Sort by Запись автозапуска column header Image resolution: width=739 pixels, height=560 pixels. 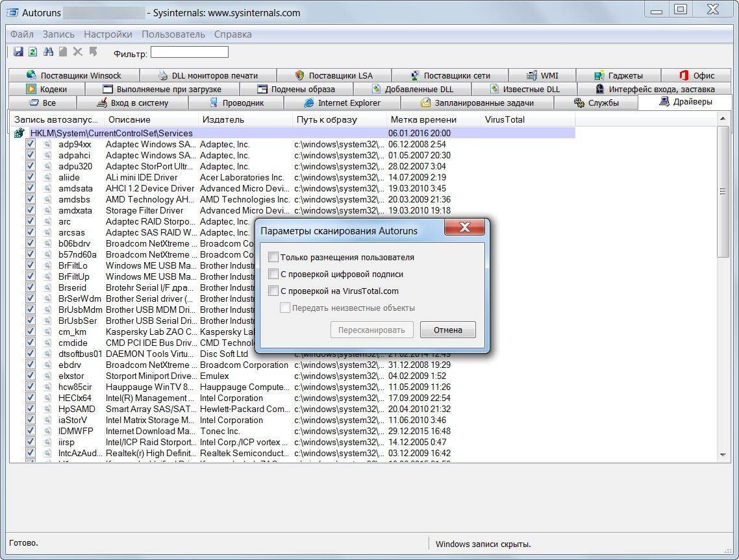[56, 119]
